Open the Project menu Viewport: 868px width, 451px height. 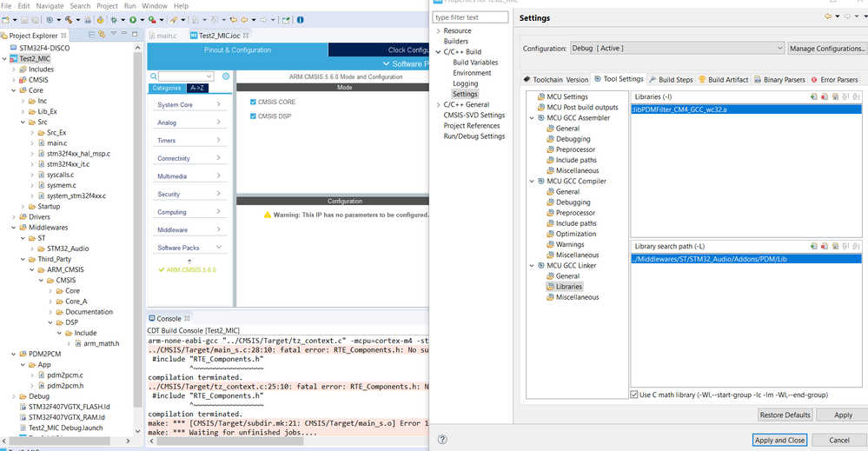(107, 5)
